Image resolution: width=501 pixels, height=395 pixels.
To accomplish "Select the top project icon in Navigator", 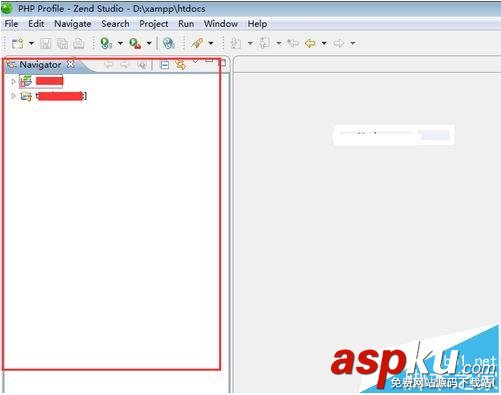I will [x=26, y=81].
